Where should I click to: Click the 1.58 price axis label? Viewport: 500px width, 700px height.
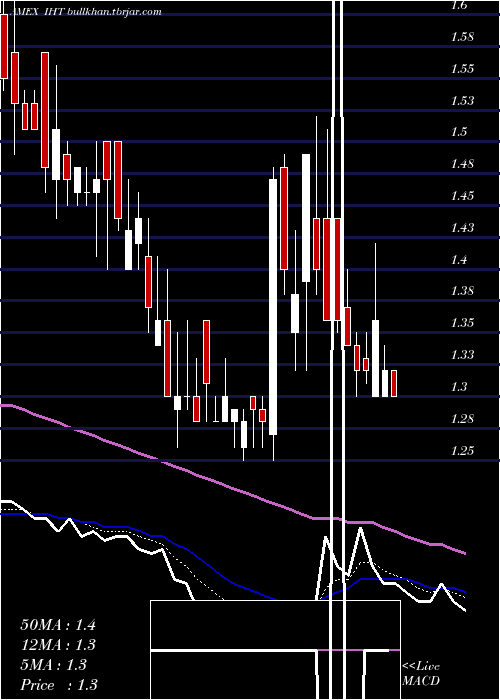(463, 37)
